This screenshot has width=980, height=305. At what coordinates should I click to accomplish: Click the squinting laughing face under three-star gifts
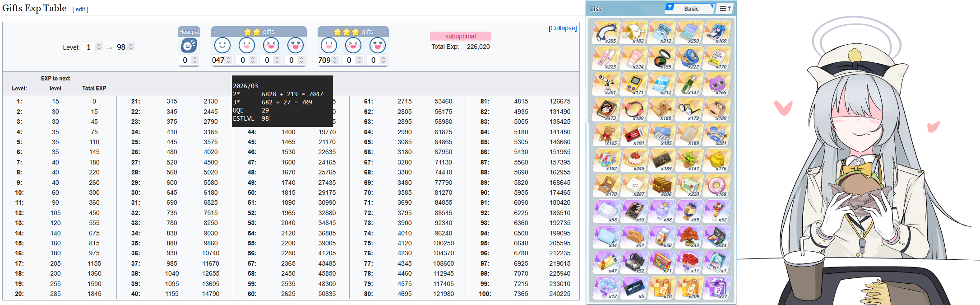(353, 46)
